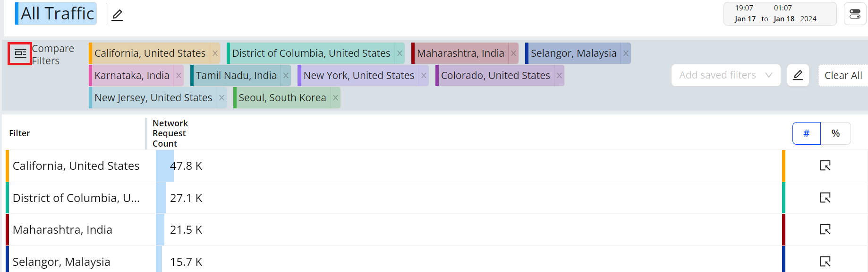Screen dimensions: 868x272
Task: Select the Tamil Nadu, India filter chip
Action: (x=236, y=76)
